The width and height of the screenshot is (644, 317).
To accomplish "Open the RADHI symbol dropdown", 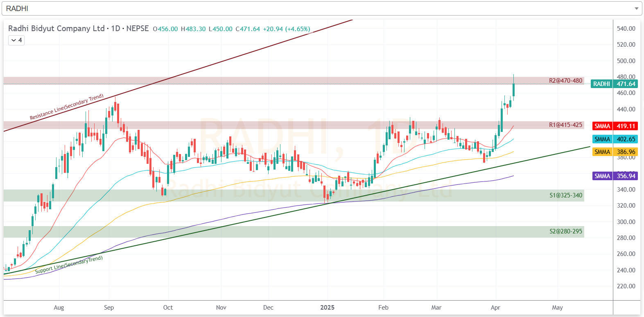I will 319,8.
